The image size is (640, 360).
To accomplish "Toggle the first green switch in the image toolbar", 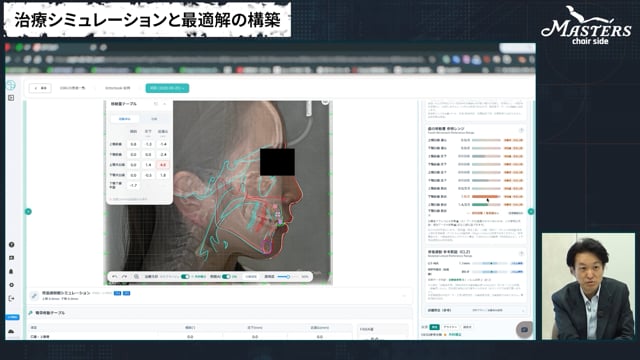I will tap(185, 277).
